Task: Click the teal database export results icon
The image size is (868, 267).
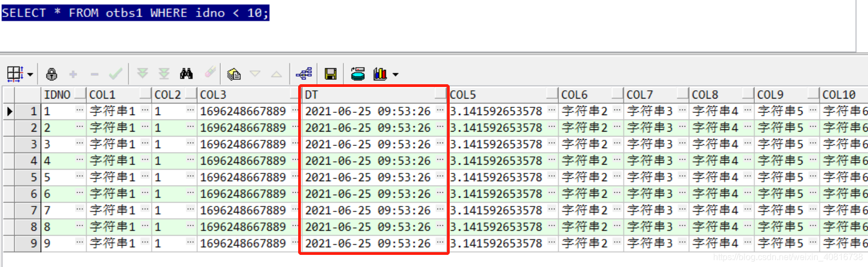Action: (358, 74)
